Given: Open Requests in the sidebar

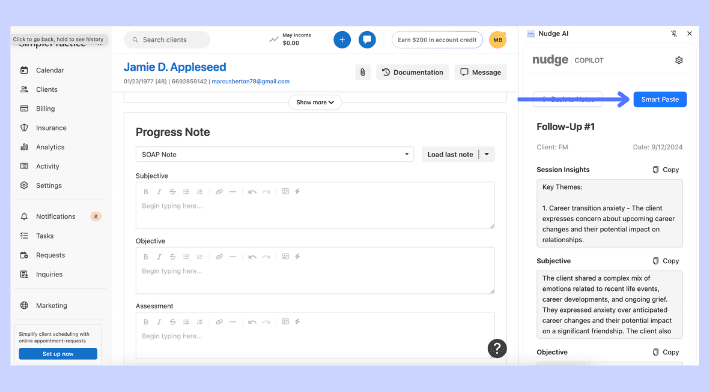Looking at the screenshot, I should (51, 255).
